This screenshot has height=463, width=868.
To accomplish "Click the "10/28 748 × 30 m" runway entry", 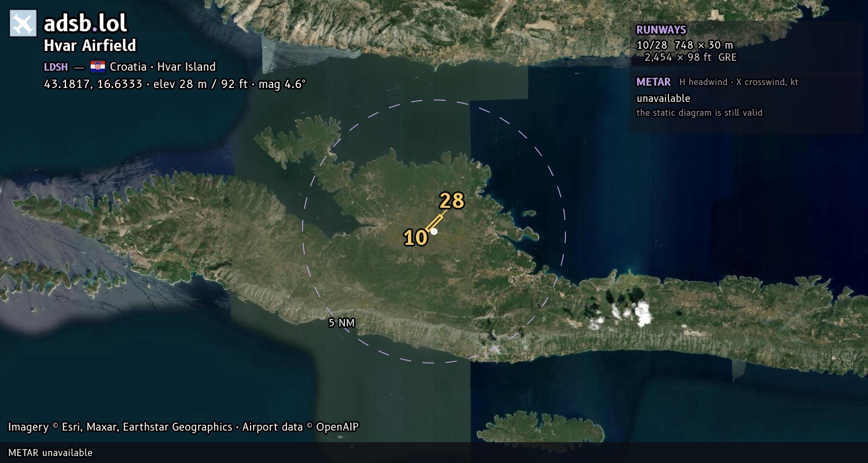I will coord(685,45).
